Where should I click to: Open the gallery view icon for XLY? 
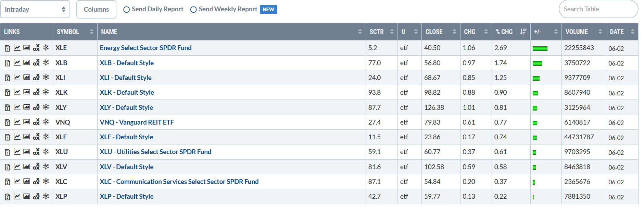(27, 107)
